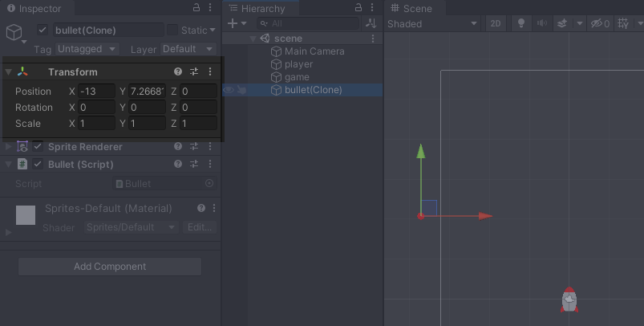Collapse the Transform component
This screenshot has height=326, width=644.
click(8, 72)
